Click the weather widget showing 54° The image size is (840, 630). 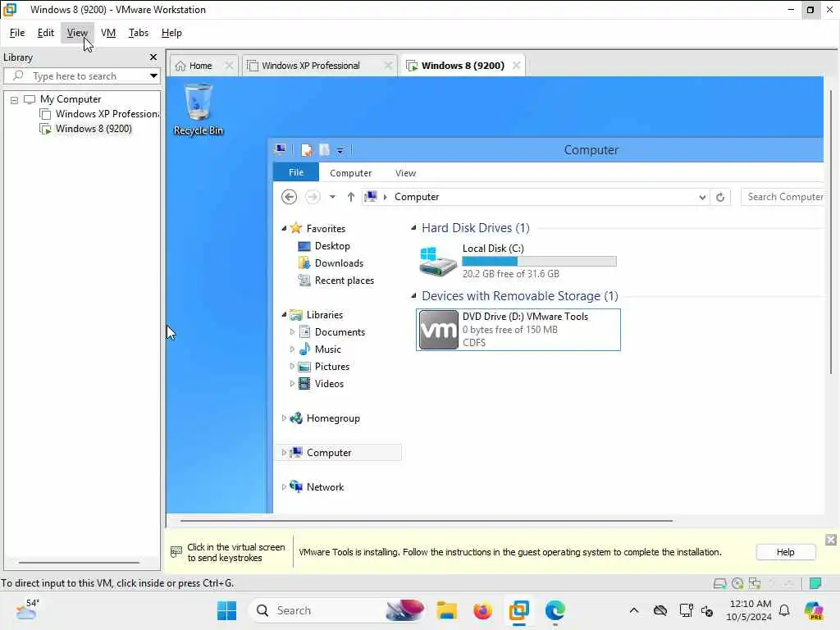[27, 609]
